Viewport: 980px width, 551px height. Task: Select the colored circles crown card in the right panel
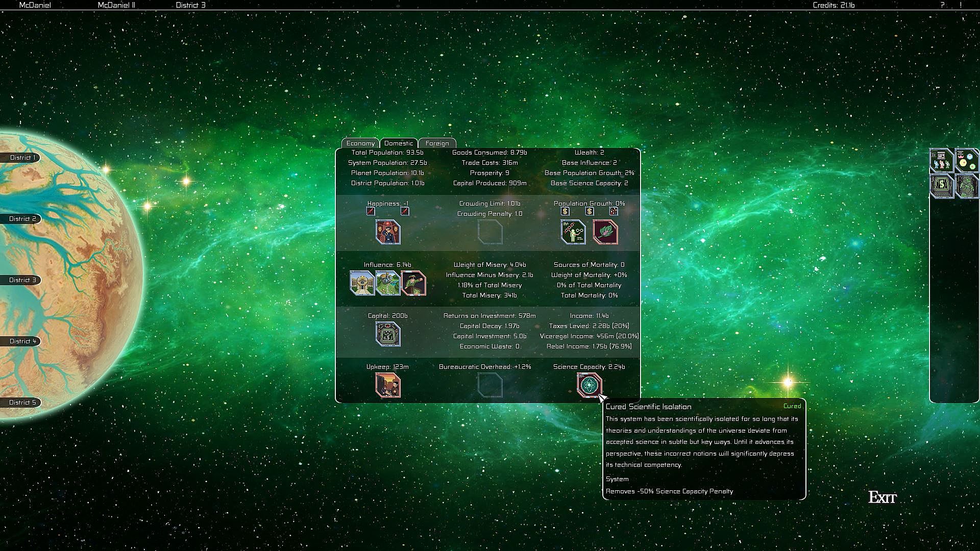(967, 161)
